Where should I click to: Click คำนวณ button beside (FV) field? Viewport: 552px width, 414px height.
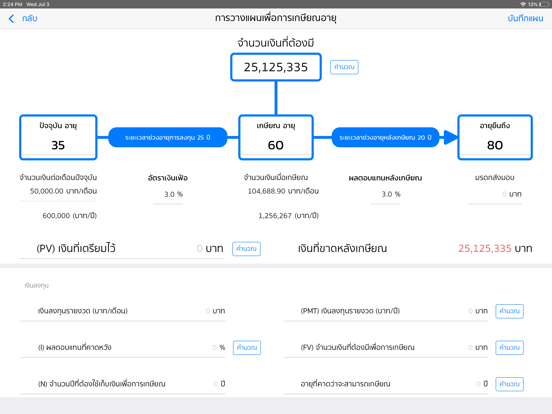[x=509, y=347]
